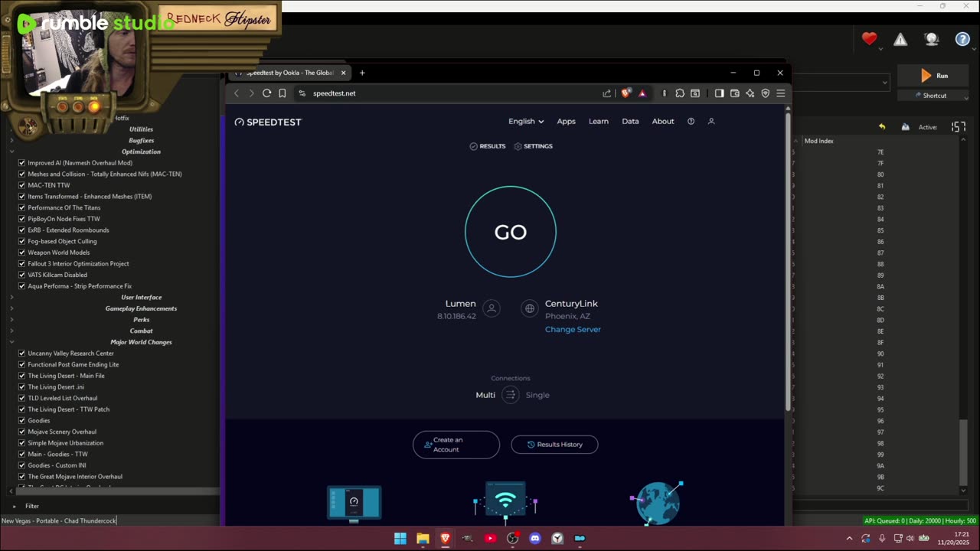
Task: Toggle Performance Of The Titans checkbox
Action: click(21, 207)
